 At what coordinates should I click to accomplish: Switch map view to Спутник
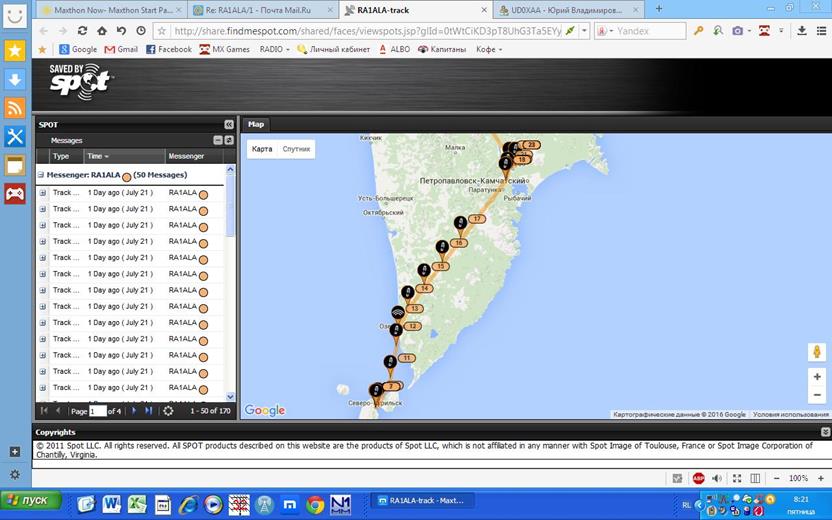[x=296, y=149]
